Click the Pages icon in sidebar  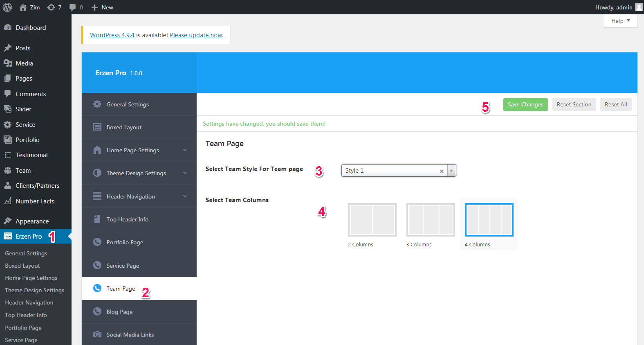[7, 78]
